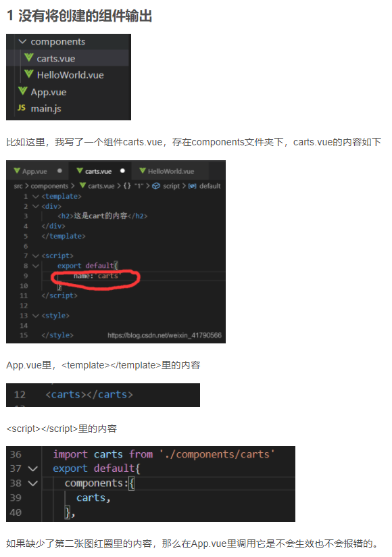Collapse the style block on line 13
Image resolution: width=392 pixels, height=557 pixels.
[36, 316]
